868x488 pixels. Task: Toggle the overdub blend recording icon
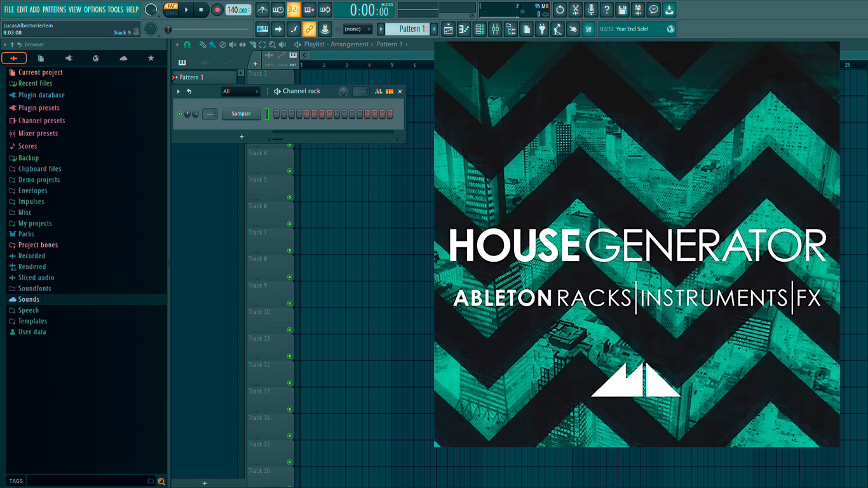coord(309,10)
